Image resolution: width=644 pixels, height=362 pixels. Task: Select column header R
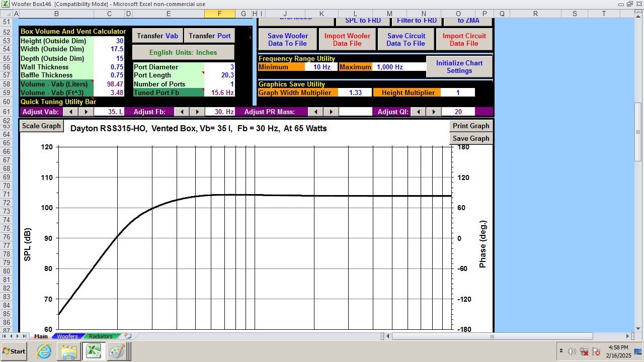534,14
